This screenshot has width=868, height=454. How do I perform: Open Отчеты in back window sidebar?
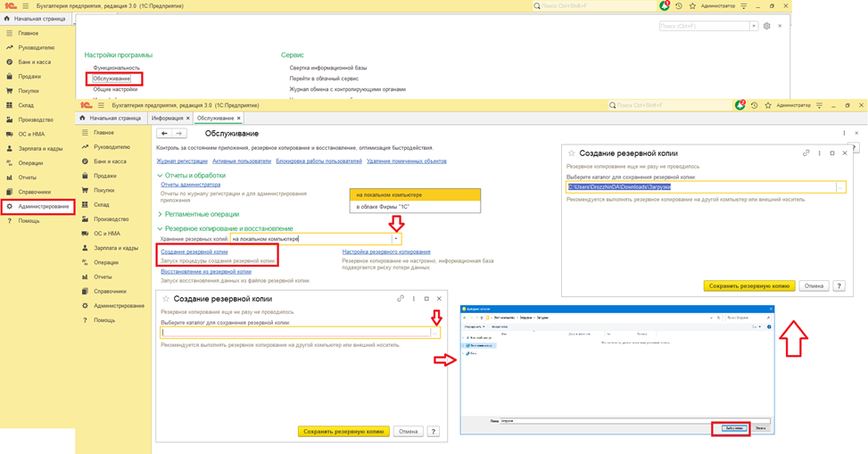(27, 177)
